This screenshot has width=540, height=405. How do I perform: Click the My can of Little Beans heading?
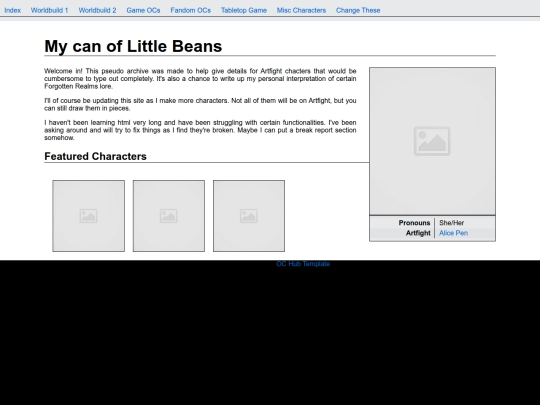point(133,46)
